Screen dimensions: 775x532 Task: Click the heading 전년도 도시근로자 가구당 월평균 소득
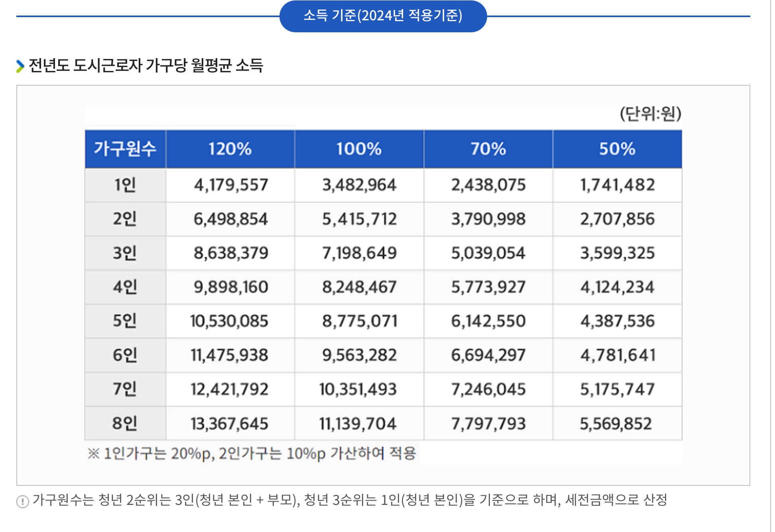146,66
